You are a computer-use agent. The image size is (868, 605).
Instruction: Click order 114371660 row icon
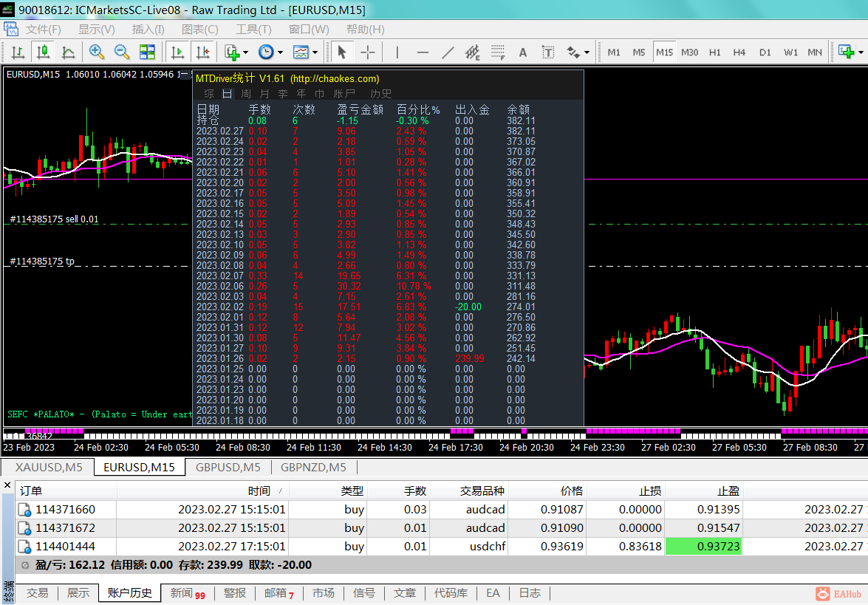tap(24, 509)
